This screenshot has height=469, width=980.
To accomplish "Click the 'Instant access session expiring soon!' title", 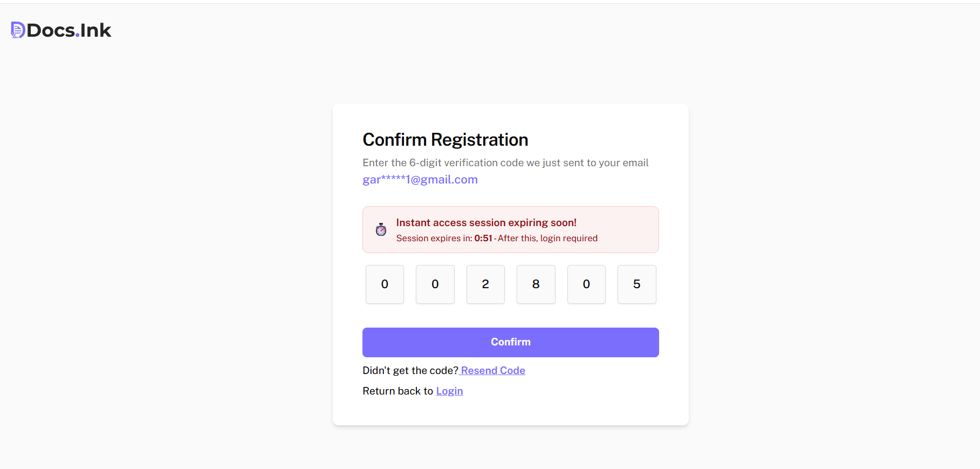I will click(486, 223).
